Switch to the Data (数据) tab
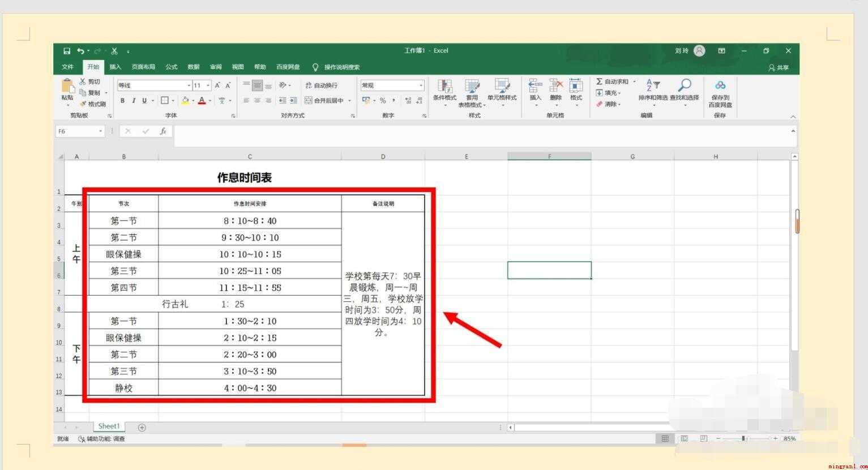868x470 pixels. point(194,67)
